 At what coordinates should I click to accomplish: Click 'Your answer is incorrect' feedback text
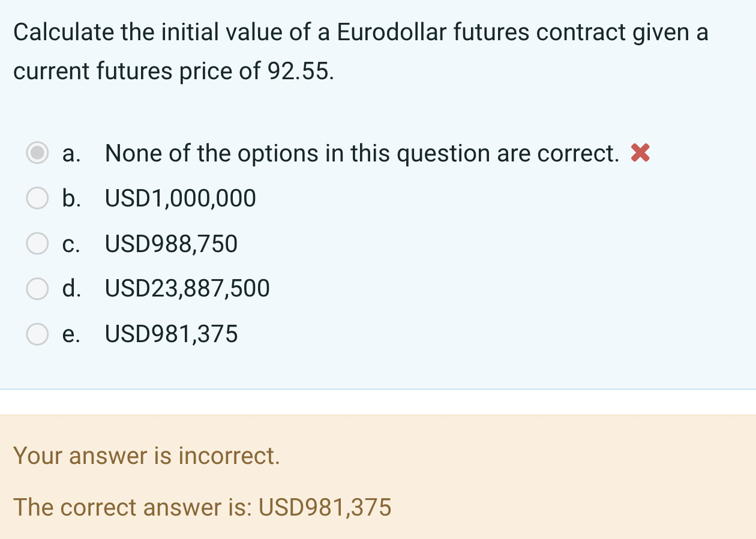(x=146, y=456)
